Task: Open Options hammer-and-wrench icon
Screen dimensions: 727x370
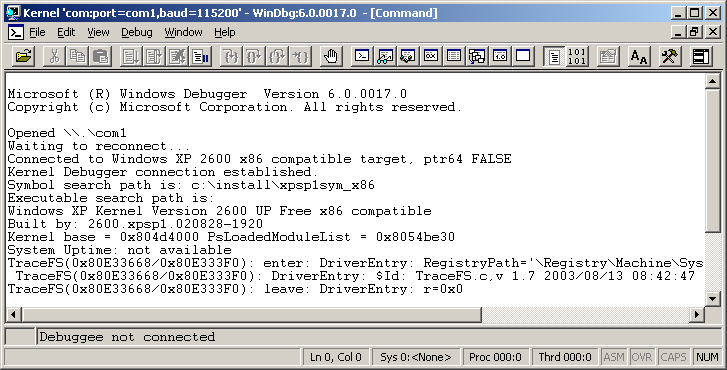Action: (670, 56)
